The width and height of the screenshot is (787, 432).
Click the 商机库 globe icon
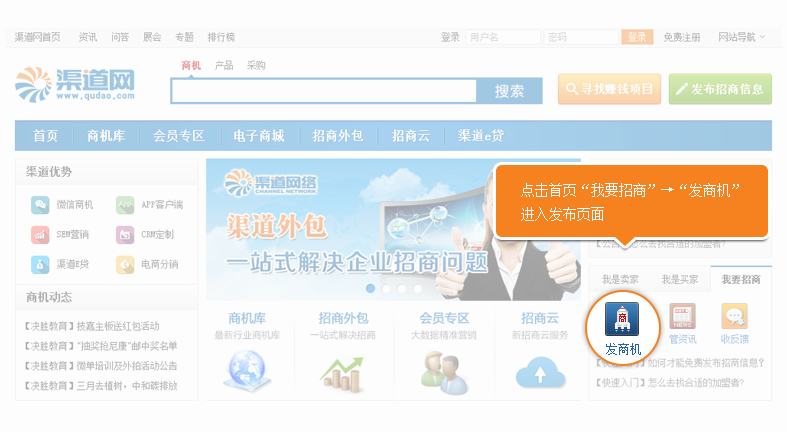[x=247, y=371]
